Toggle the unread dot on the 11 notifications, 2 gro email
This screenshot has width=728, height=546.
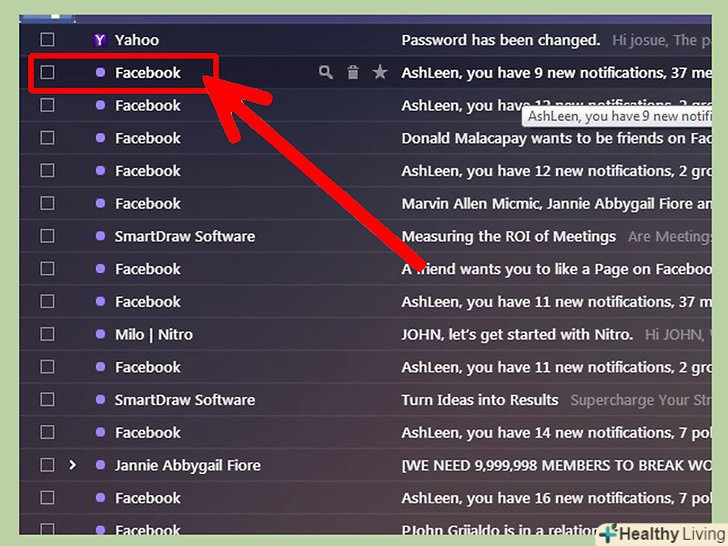pyautogui.click(x=100, y=367)
